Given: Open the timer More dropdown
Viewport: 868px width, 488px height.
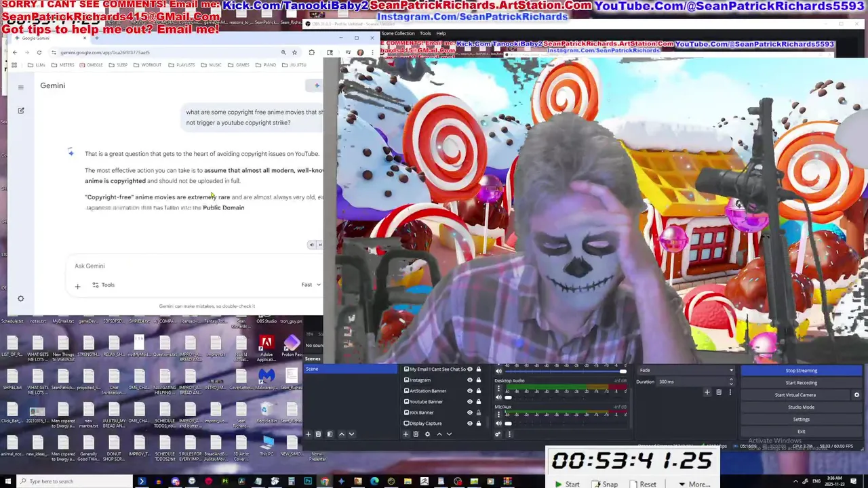Looking at the screenshot, I should [694, 484].
